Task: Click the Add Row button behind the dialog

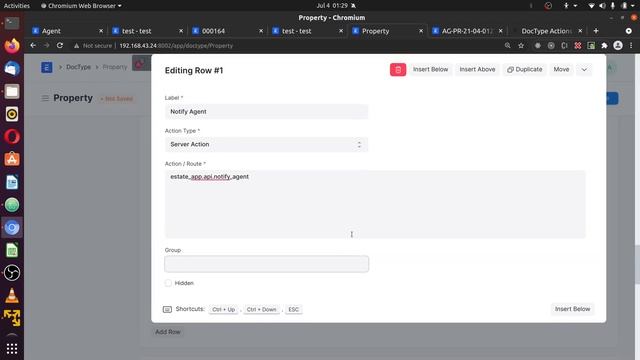Action: [168, 332]
